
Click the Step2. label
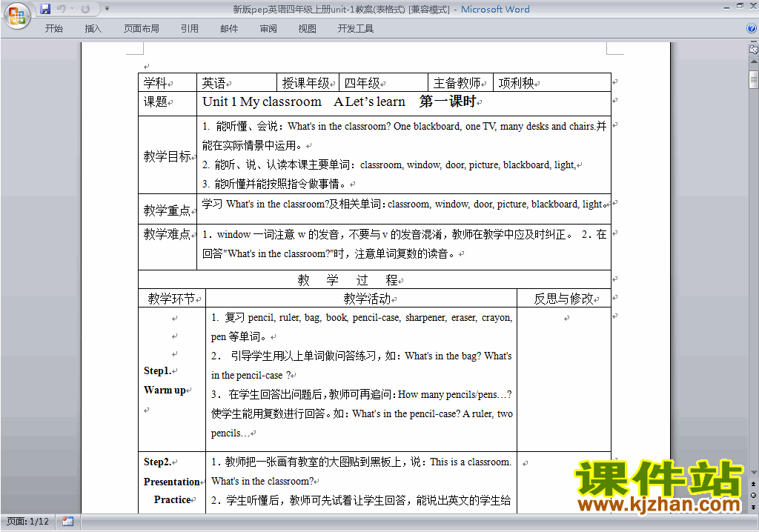point(157,462)
